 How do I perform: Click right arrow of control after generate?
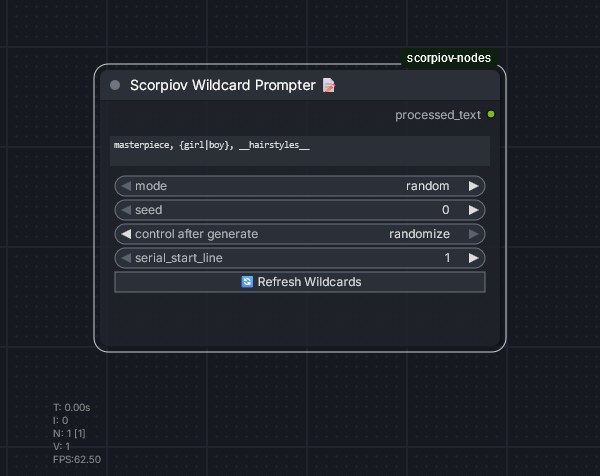click(474, 234)
